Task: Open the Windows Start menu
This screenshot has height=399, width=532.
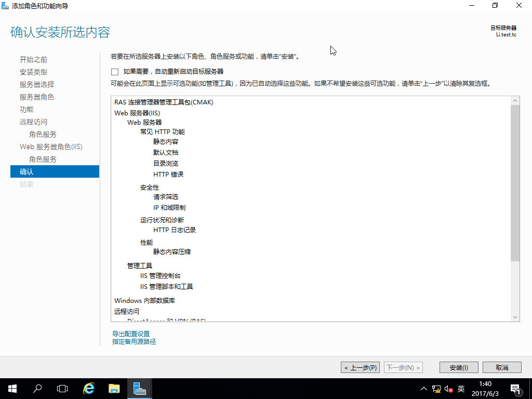Action: [x=12, y=389]
